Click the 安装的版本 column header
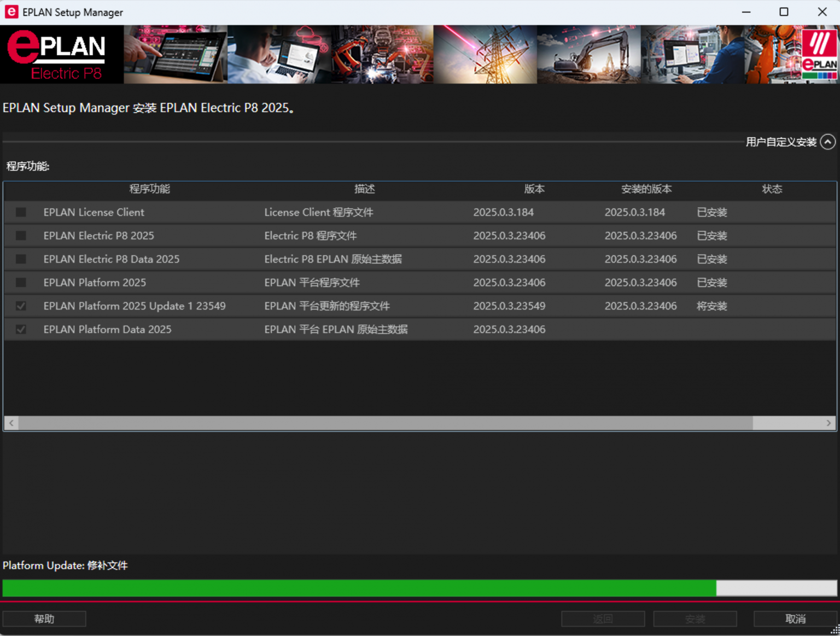 (x=646, y=189)
